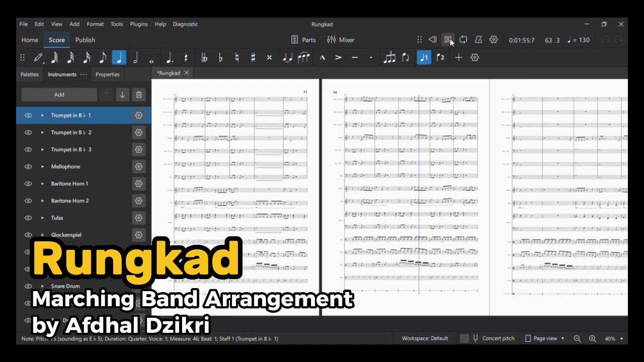Apply the sharp accidental
This screenshot has height=362, width=644.
[253, 58]
